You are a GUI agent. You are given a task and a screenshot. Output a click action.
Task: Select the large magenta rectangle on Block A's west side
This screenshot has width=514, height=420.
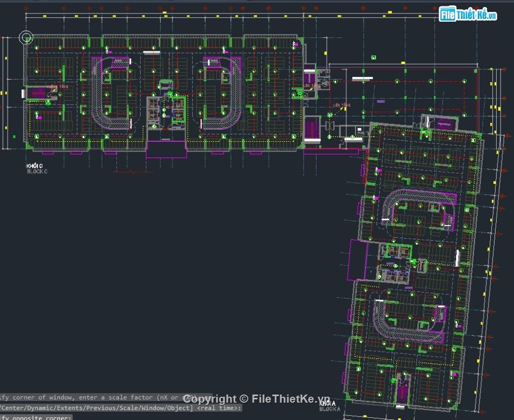pos(358,260)
